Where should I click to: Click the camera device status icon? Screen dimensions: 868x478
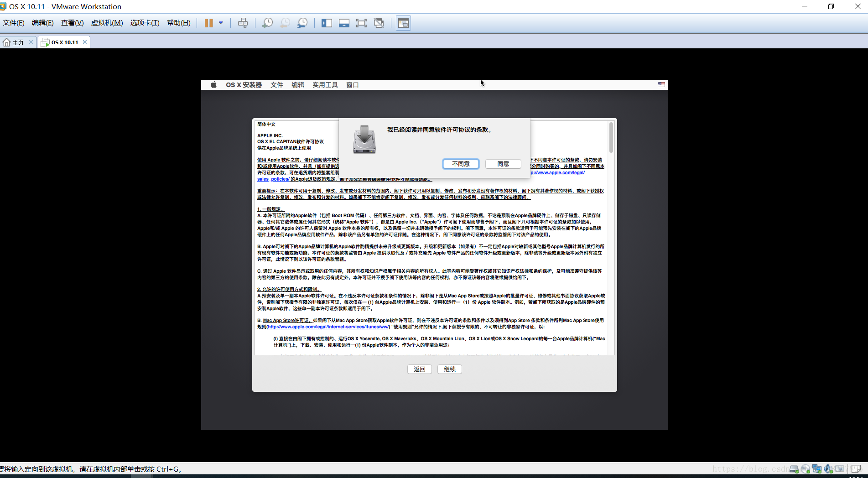point(840,469)
